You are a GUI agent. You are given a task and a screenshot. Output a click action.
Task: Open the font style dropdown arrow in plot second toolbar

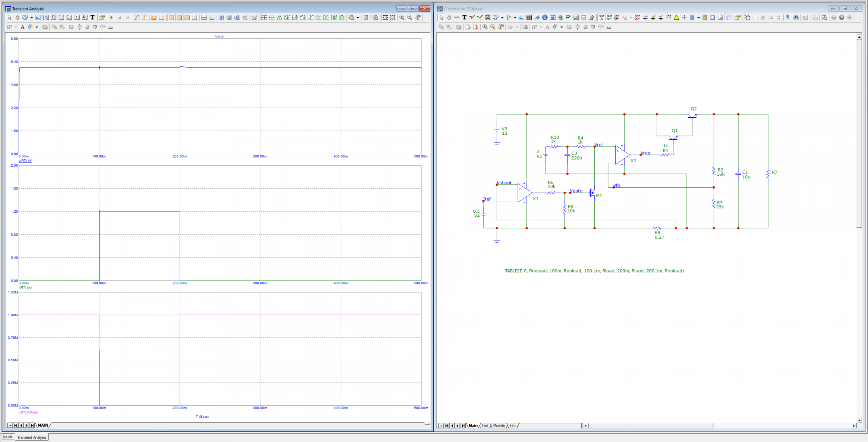(37, 27)
